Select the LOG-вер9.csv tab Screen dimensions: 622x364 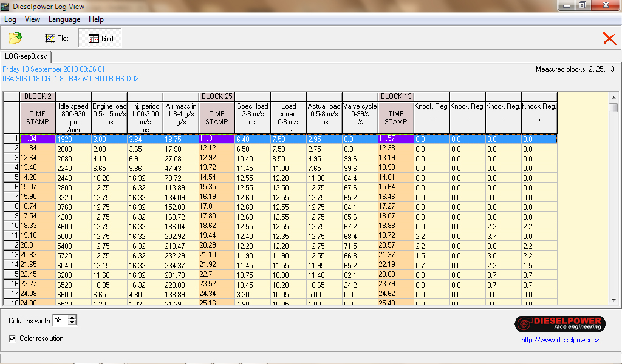coord(26,56)
